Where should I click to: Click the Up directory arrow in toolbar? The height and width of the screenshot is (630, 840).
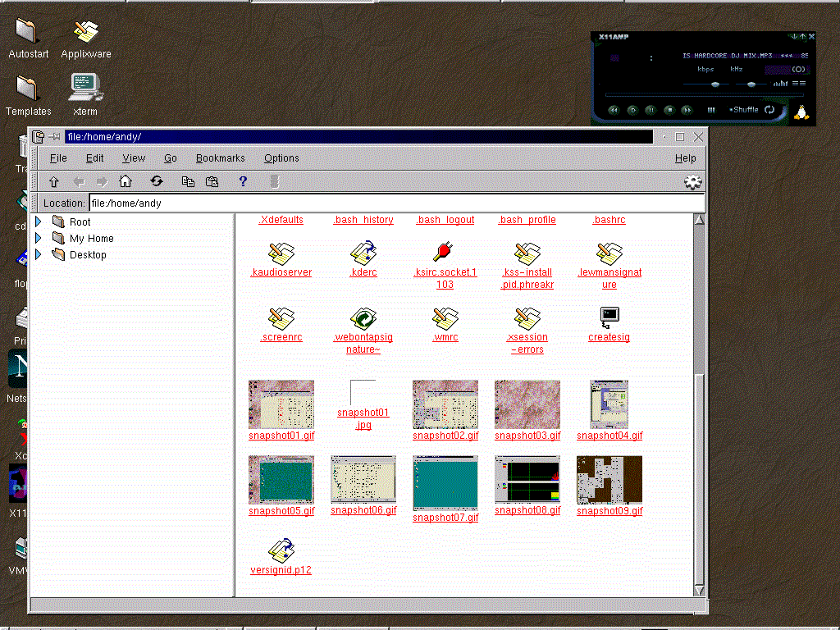click(54, 181)
